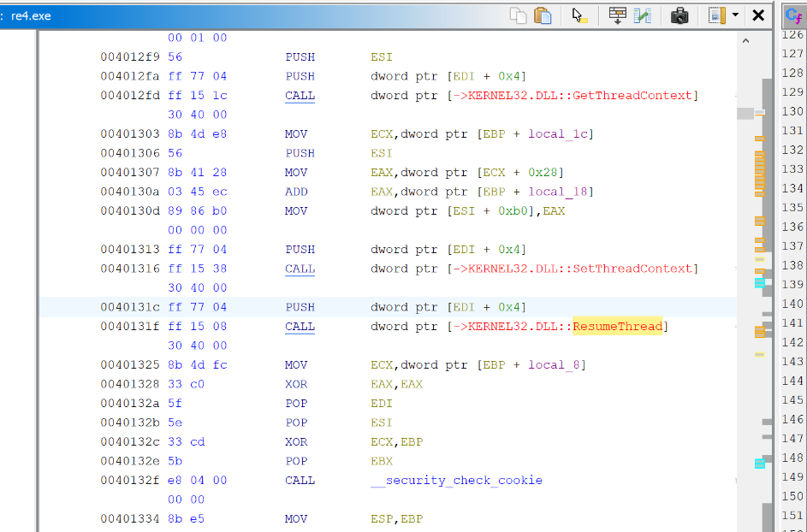Click decompiler line number 141

793,322
